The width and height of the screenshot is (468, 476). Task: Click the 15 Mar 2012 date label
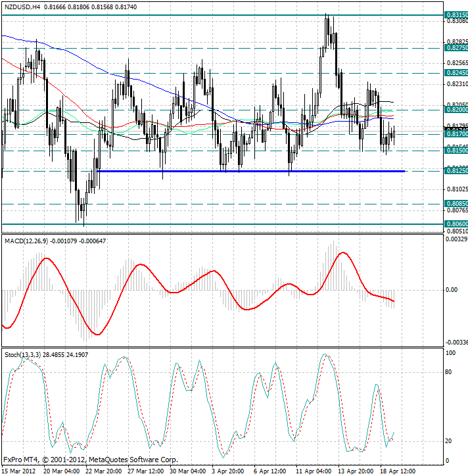pyautogui.click(x=20, y=471)
